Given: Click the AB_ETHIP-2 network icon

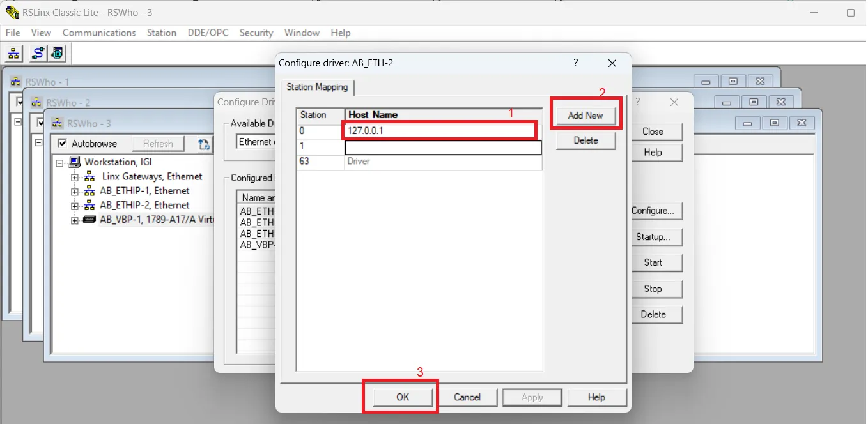Looking at the screenshot, I should pos(89,205).
